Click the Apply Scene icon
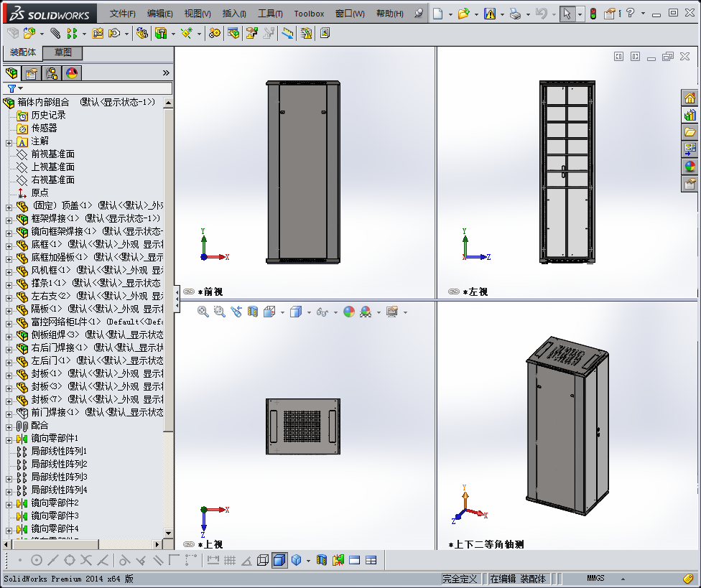The width and height of the screenshot is (701, 588). pos(366,312)
